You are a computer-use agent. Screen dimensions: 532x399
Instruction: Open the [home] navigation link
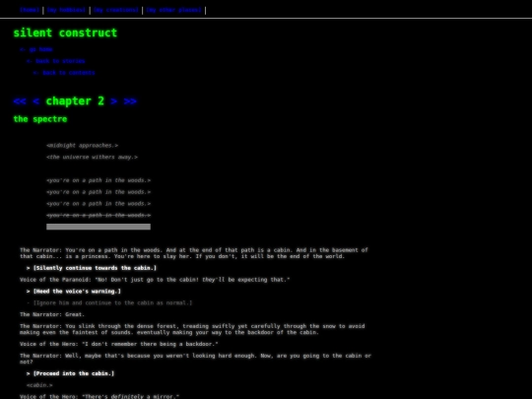30,10
